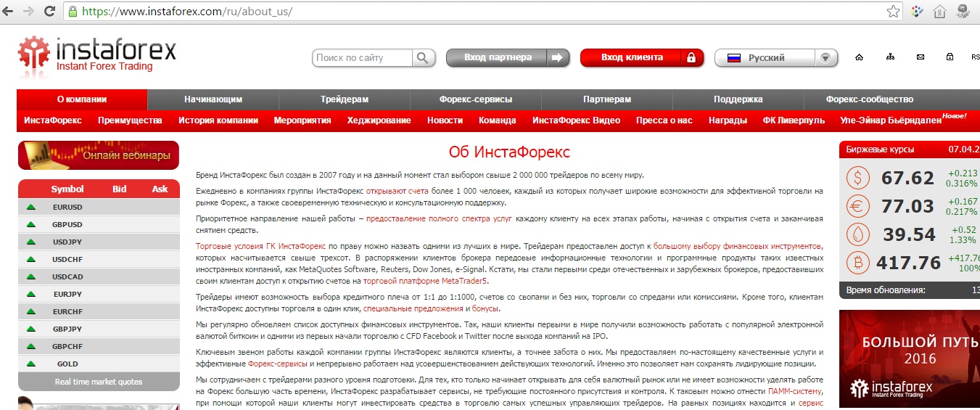Select Мероприятия submenu item
Screen dimensions: 980x410
click(x=302, y=120)
